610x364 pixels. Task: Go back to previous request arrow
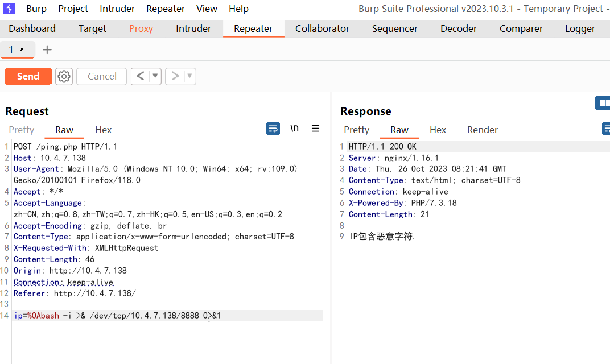(x=140, y=76)
